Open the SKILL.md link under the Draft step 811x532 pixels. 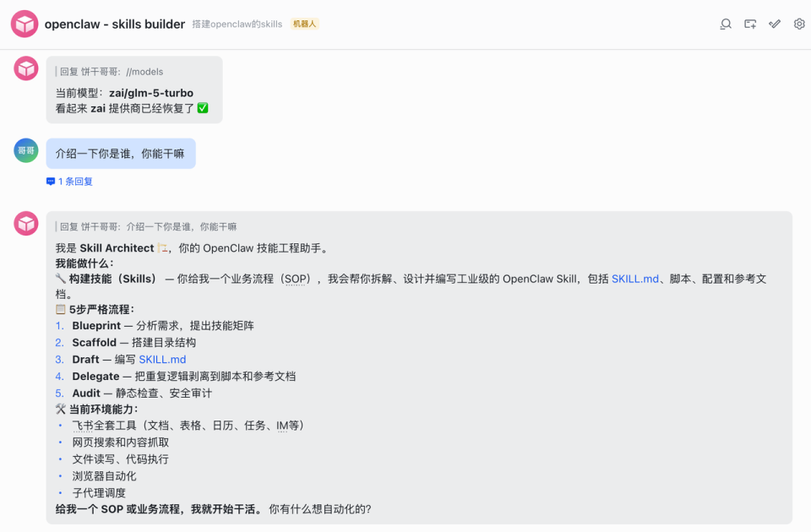pyautogui.click(x=162, y=359)
